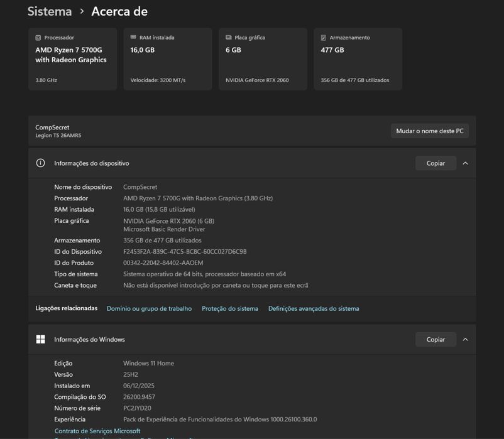Open the Contrato de Serviços Microsoft link
This screenshot has width=504, height=439.
97,431
